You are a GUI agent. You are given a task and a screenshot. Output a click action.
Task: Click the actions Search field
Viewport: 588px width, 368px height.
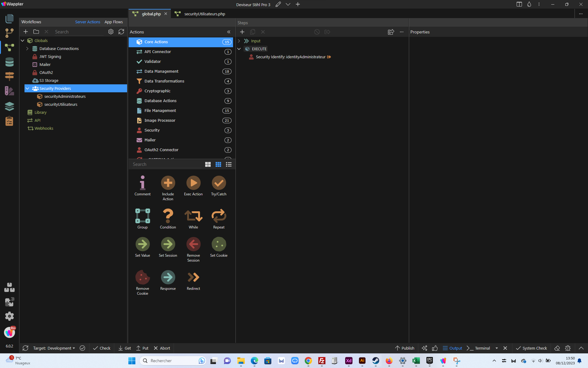point(167,164)
